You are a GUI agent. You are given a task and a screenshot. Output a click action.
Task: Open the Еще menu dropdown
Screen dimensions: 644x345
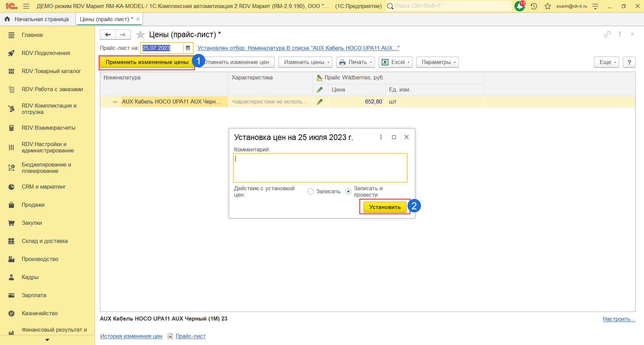[x=606, y=62]
